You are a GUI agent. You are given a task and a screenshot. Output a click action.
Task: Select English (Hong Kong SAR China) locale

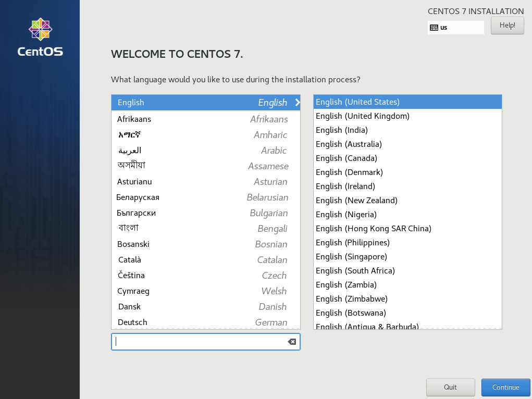[x=374, y=228]
